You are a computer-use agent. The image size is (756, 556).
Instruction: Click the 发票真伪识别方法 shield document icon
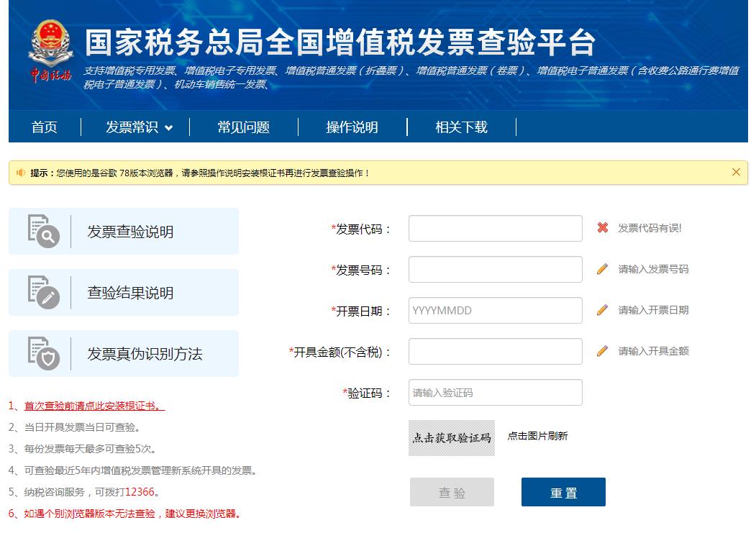pyautogui.click(x=43, y=353)
